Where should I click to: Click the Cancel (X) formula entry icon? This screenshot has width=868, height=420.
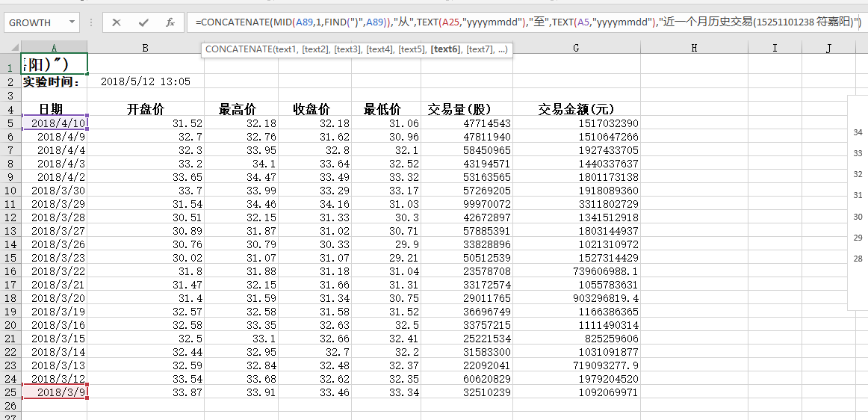(x=117, y=22)
